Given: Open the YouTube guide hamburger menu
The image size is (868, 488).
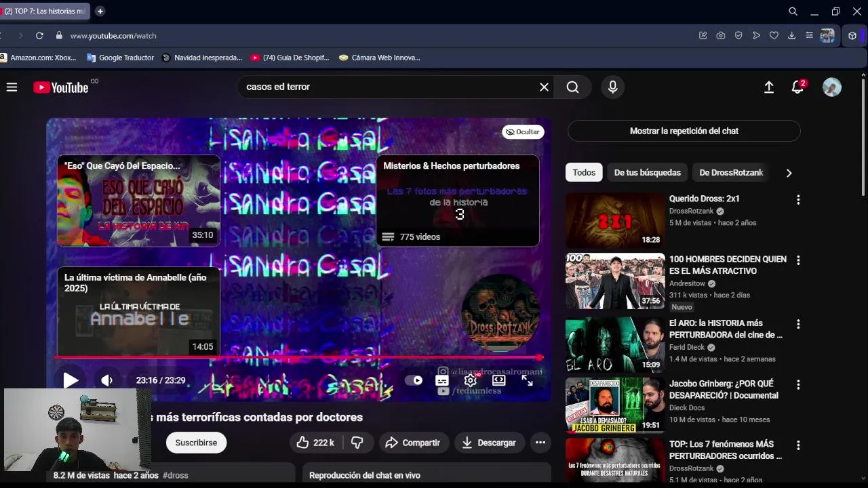Looking at the screenshot, I should click(x=12, y=87).
